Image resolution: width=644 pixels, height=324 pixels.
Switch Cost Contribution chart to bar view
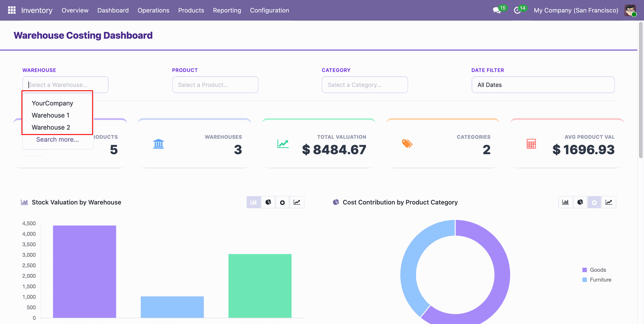tap(566, 202)
